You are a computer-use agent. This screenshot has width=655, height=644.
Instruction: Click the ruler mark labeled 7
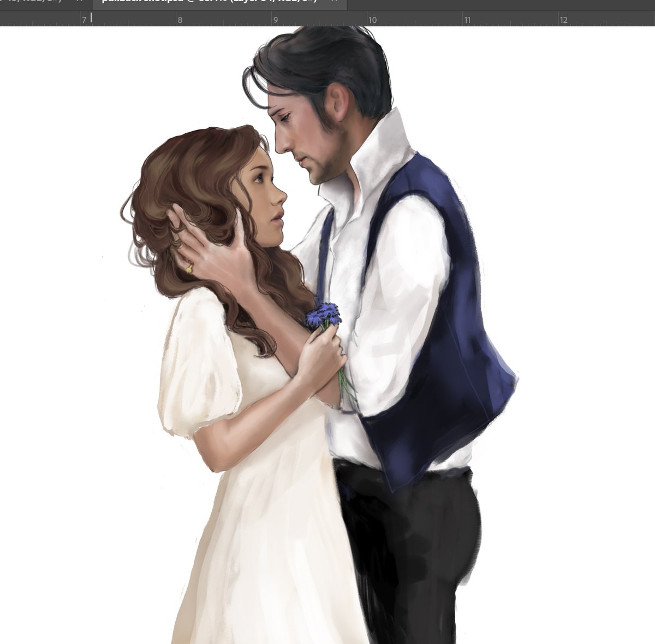tap(84, 20)
